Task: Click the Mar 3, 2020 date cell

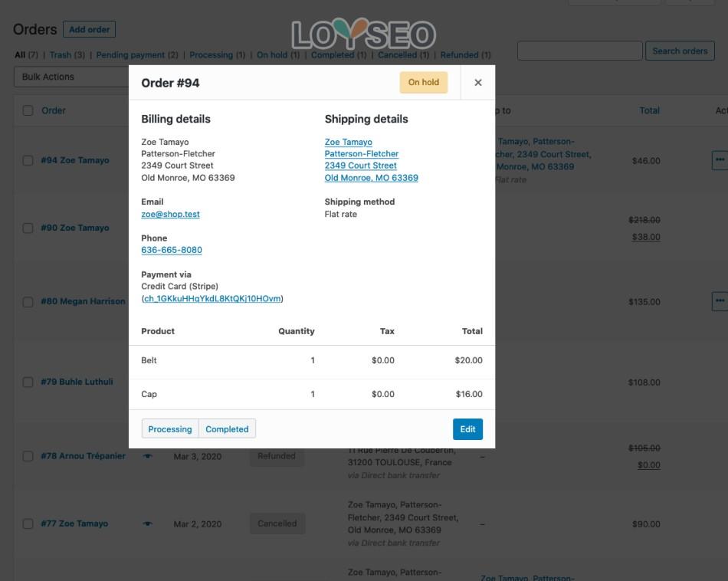Action: [x=197, y=457]
